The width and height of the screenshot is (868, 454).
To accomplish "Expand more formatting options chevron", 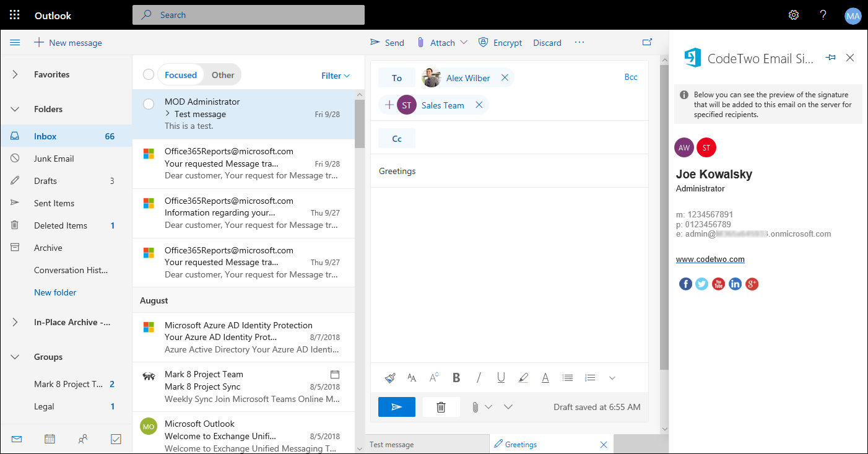I will pyautogui.click(x=612, y=378).
